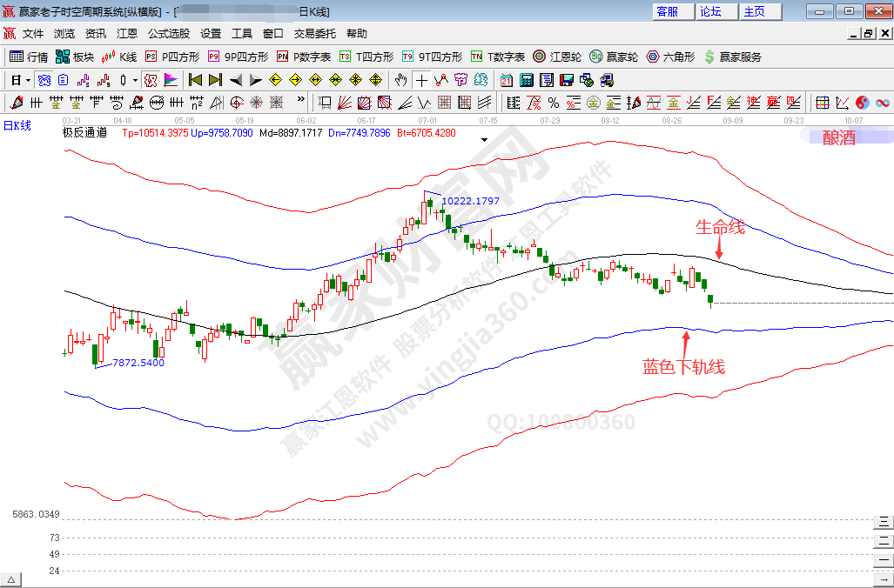Screen dimensions: 894x588
Task: Select the hand pan tool
Action: click(x=400, y=80)
